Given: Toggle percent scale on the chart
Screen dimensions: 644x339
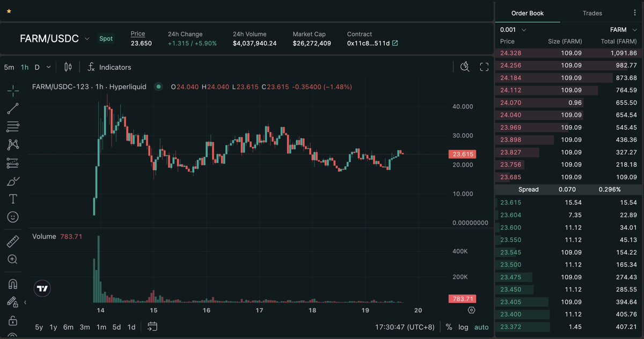Looking at the screenshot, I should coord(449,327).
